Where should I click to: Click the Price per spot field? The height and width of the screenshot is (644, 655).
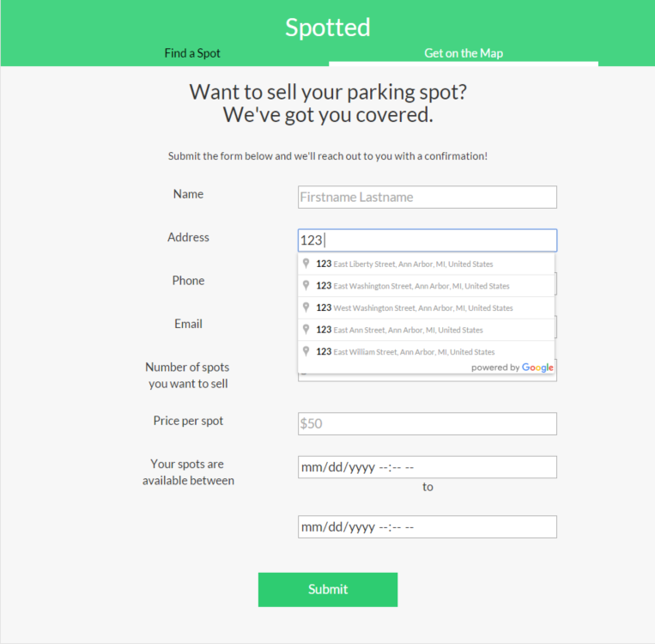click(428, 423)
